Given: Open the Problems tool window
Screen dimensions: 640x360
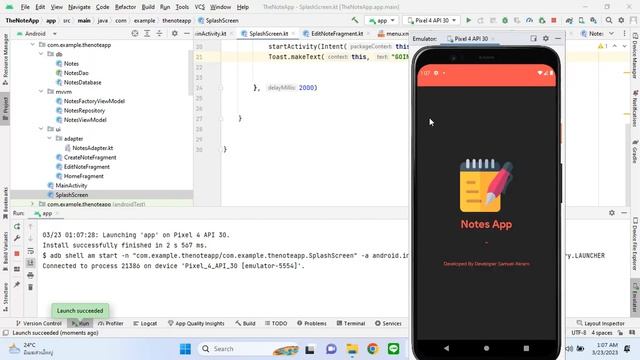Looking at the screenshot, I should point(312,323).
